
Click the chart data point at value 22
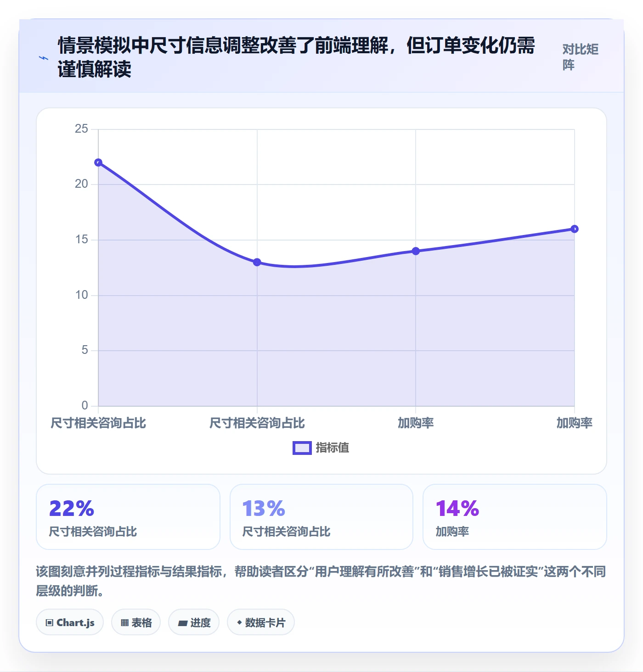pos(98,162)
